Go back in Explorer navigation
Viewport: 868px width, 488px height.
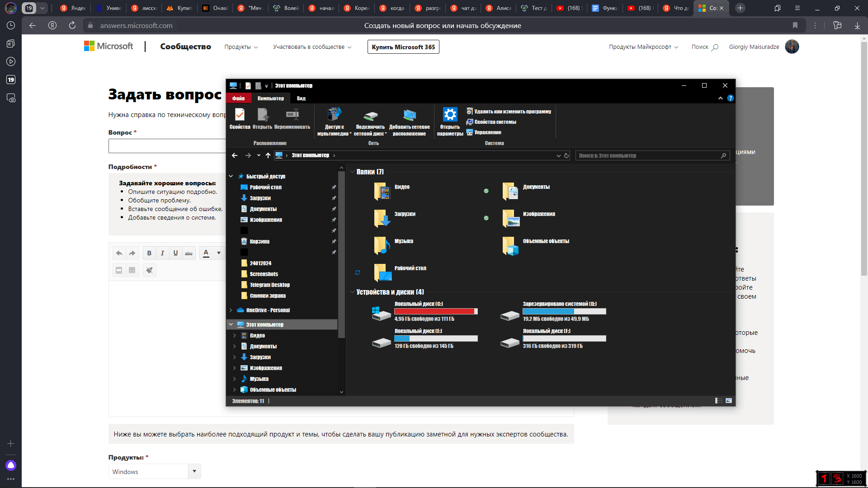235,155
